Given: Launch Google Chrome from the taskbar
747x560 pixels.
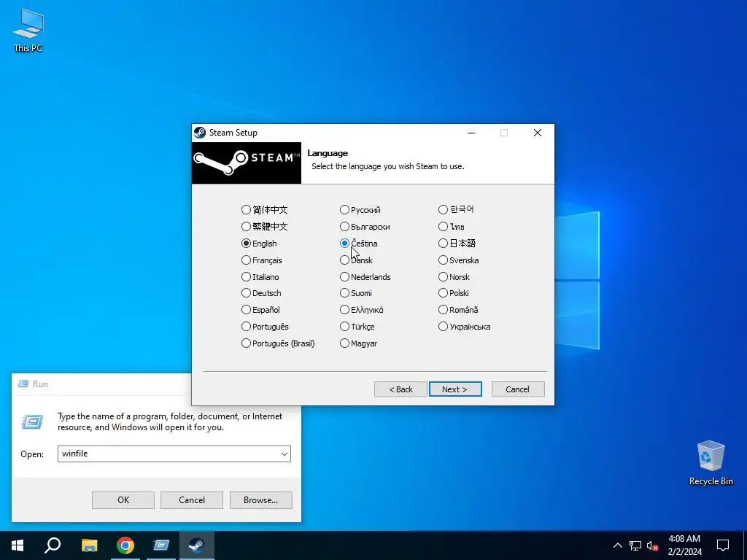Looking at the screenshot, I should [x=125, y=545].
